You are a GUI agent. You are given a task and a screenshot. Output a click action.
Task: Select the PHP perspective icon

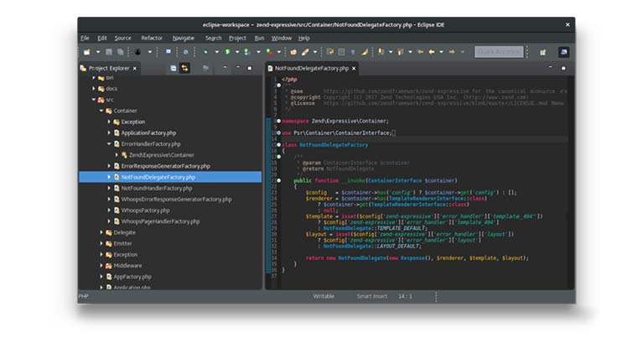(563, 52)
